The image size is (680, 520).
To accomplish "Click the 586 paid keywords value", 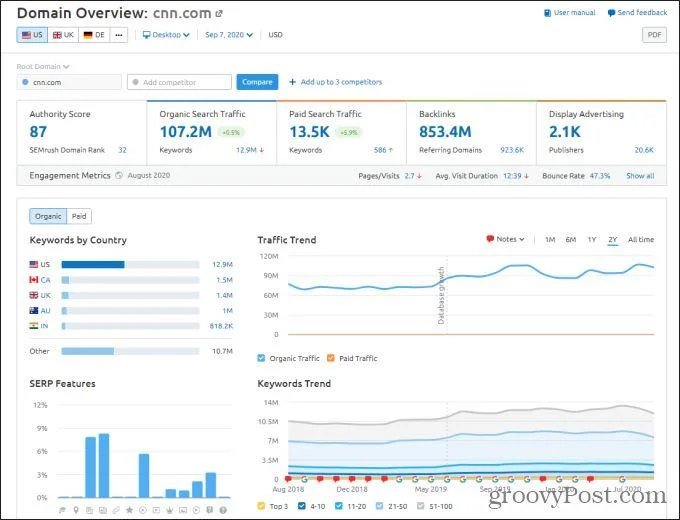I will click(380, 150).
